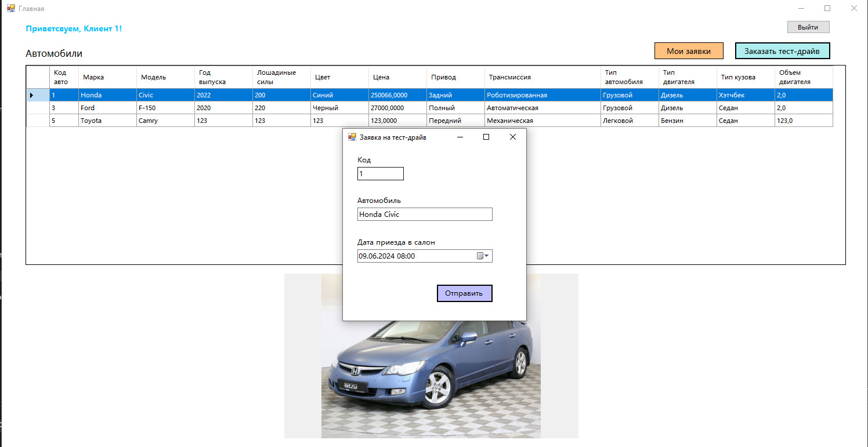Click the date text 09.06.2024 08:00
868x447 pixels.
386,256
